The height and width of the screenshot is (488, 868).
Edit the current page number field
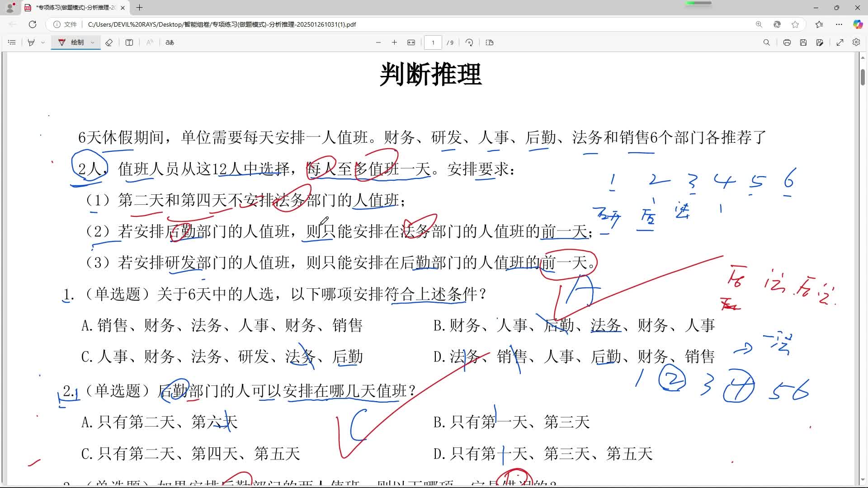point(433,42)
